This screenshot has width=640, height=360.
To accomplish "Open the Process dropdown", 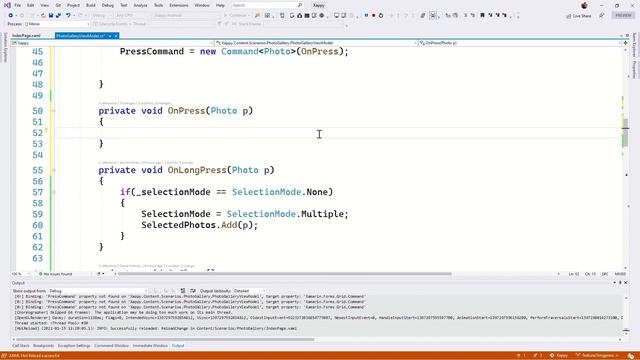I will coord(56,24).
